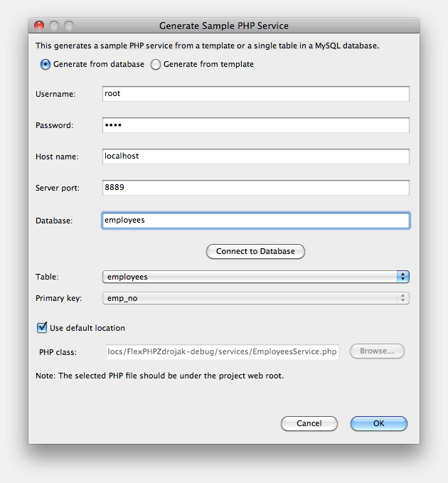
Task: Click the PHP class path field
Action: [x=223, y=352]
